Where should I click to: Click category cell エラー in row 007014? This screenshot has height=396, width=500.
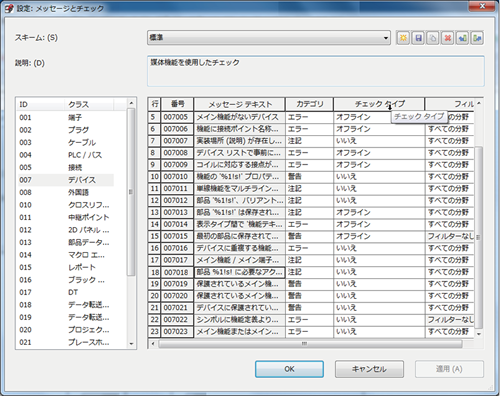coord(309,224)
